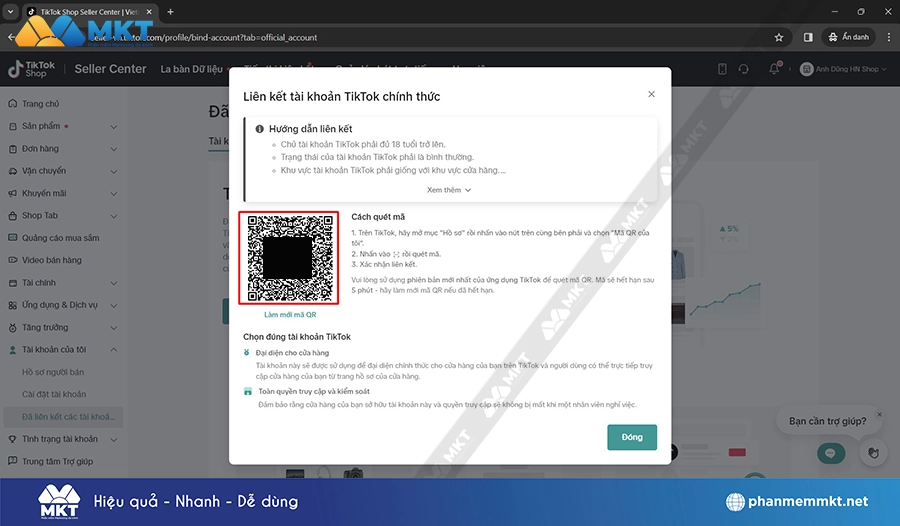This screenshot has height=526, width=900.
Task: Click the Trung tâm Trợ giúp chat icon
Action: point(13,461)
